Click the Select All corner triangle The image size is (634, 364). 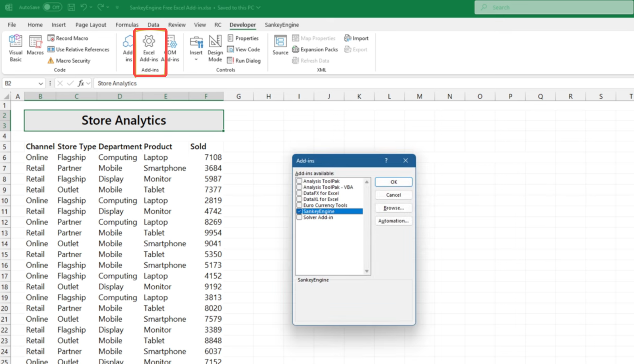pos(6,97)
